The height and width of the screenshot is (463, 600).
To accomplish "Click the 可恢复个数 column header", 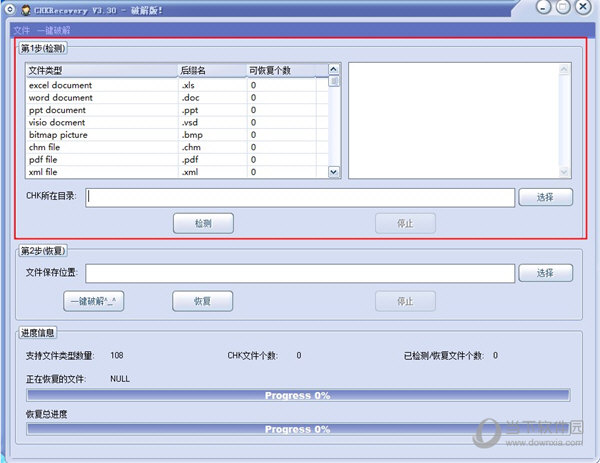I will pyautogui.click(x=282, y=70).
